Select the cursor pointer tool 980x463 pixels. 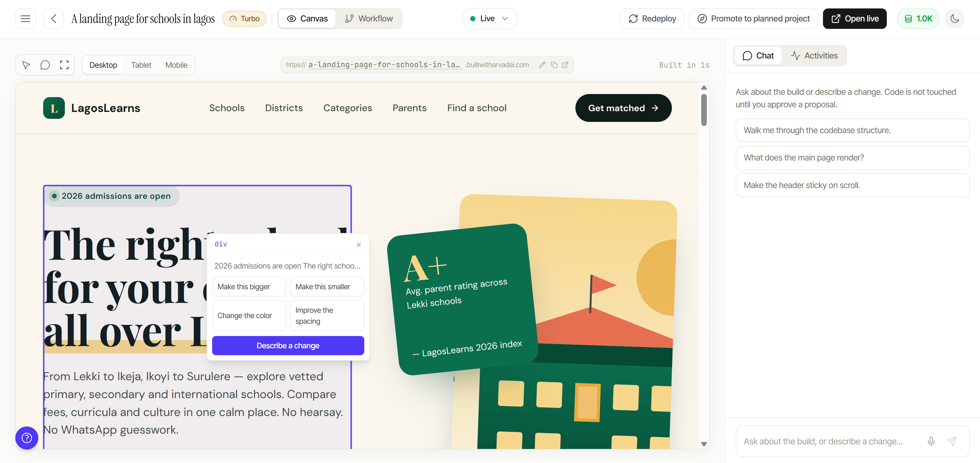click(x=26, y=65)
